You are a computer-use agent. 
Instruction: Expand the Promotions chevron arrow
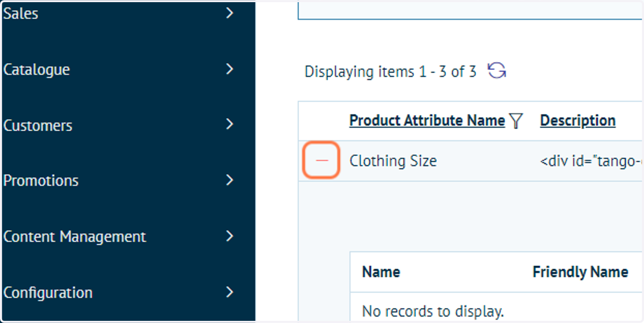[230, 180]
